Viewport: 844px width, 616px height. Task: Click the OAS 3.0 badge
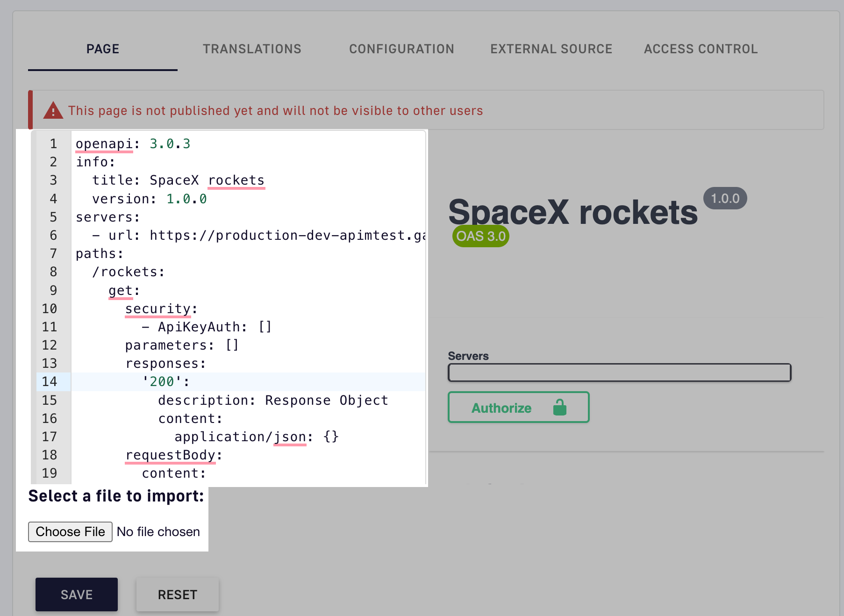click(481, 236)
